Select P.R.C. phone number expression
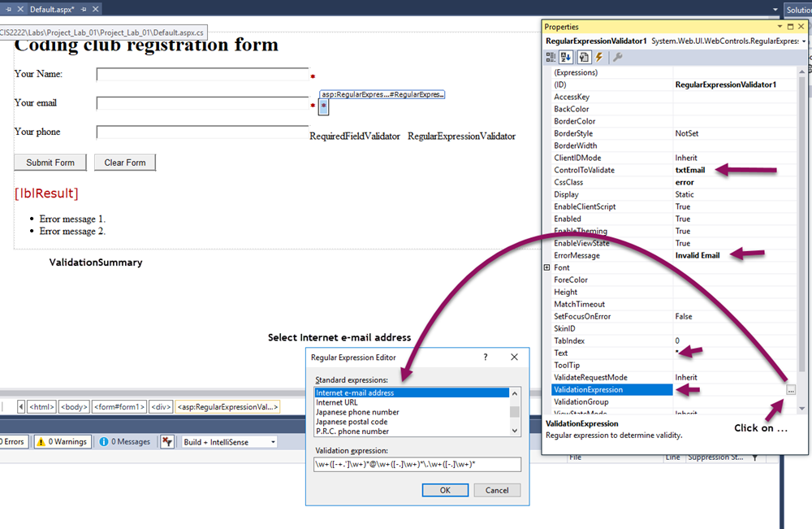The height and width of the screenshot is (529, 812). click(412, 431)
